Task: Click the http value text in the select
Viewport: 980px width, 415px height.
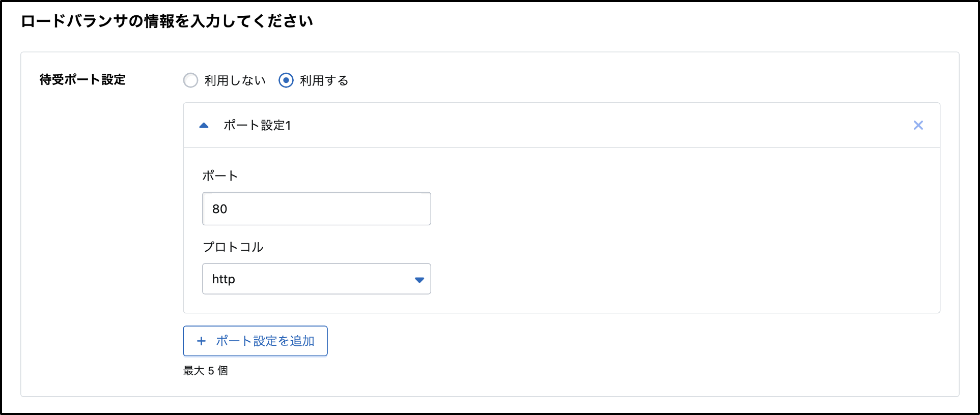Action: tap(223, 279)
